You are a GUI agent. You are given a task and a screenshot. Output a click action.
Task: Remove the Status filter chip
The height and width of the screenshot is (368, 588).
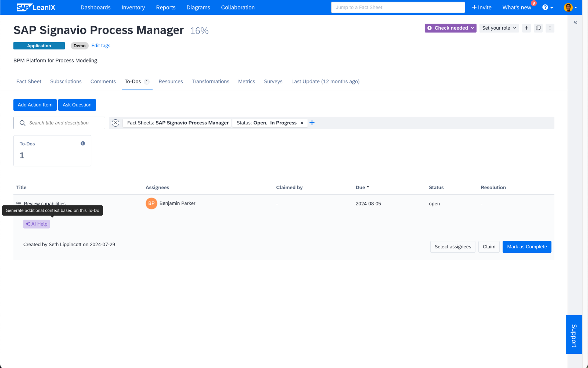point(302,123)
